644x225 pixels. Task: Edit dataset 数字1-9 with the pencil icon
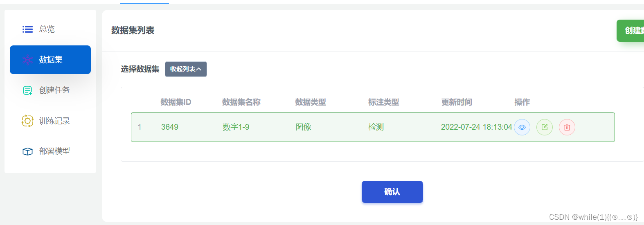click(x=545, y=127)
